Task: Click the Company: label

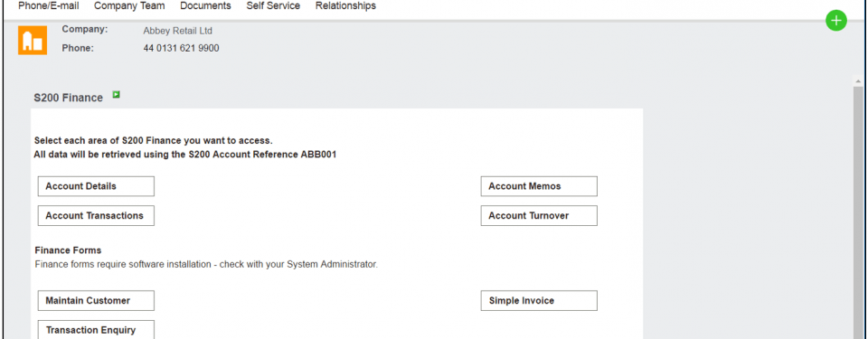Action: 85,29
